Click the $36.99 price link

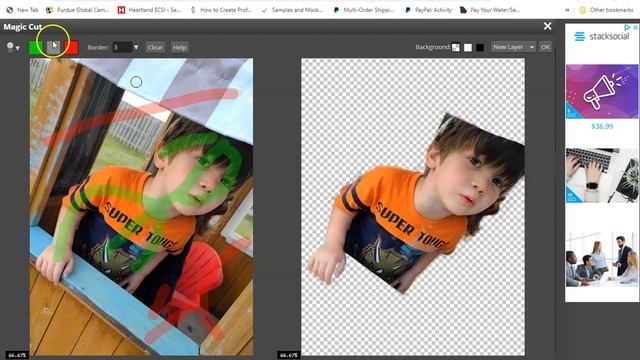click(602, 126)
